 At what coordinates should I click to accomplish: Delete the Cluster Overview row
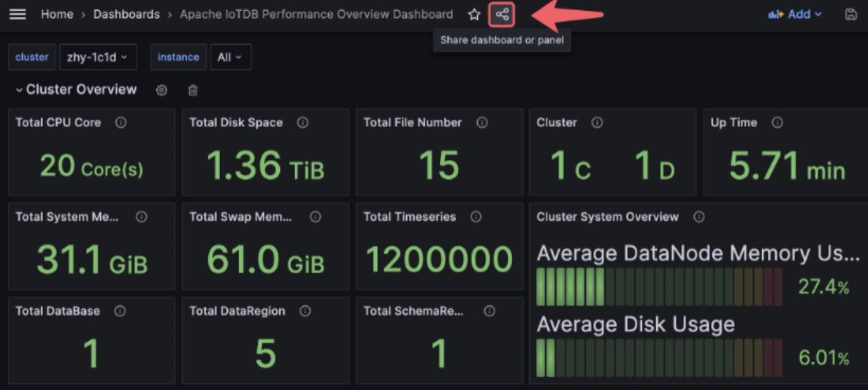(x=193, y=90)
